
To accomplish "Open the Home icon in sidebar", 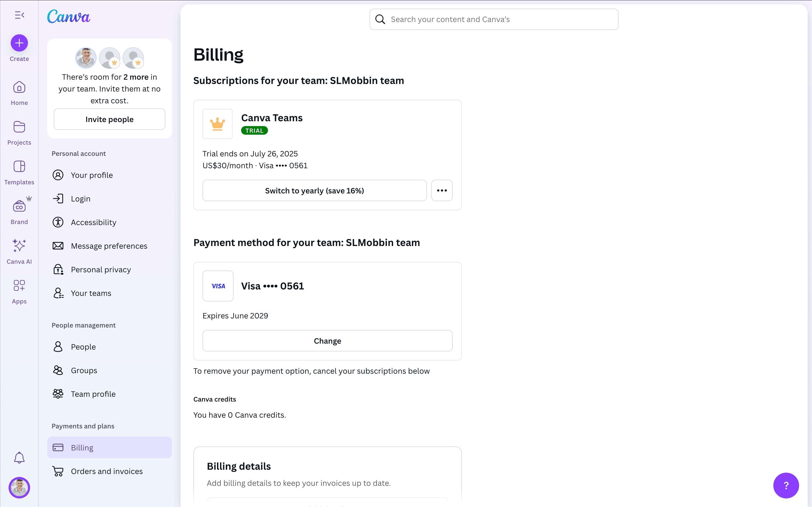I will [19, 88].
